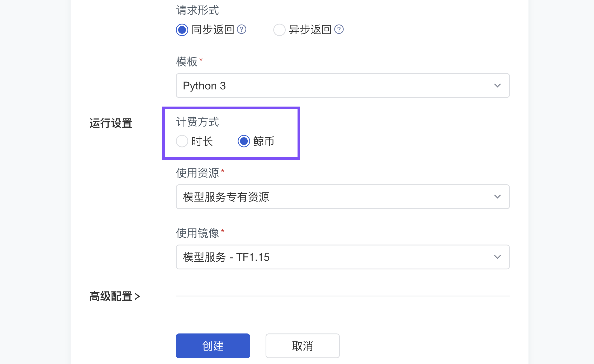Click the 请求形式 field label
The width and height of the screenshot is (594, 364).
pyautogui.click(x=197, y=10)
